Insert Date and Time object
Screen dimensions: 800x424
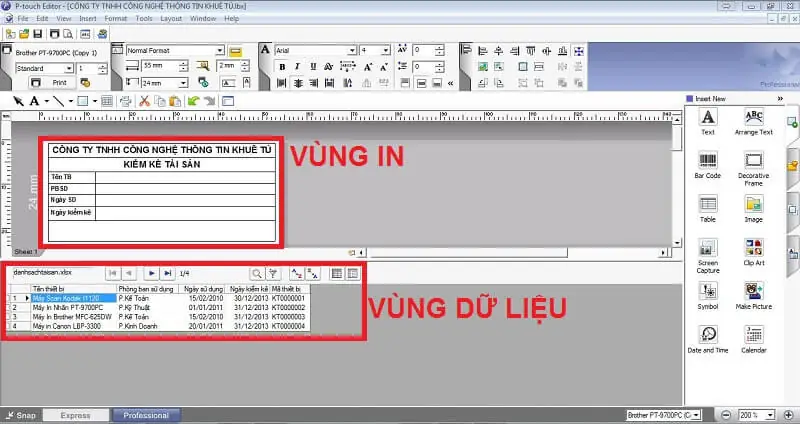tap(708, 340)
